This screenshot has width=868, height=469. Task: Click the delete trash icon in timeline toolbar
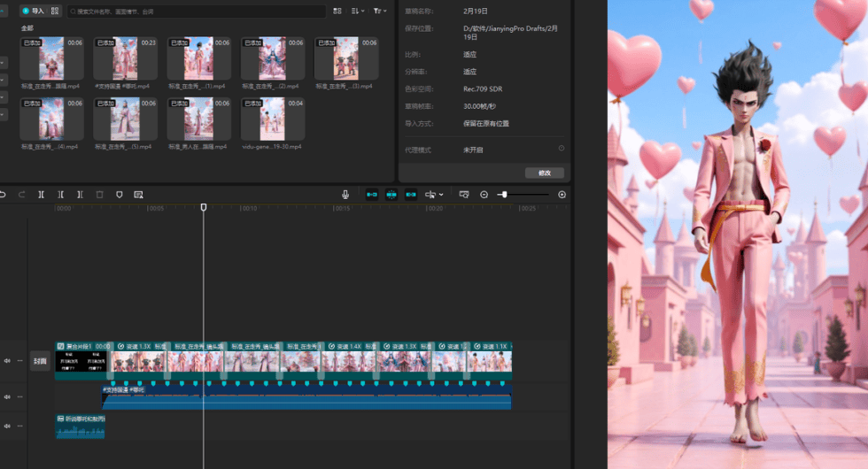pos(99,195)
